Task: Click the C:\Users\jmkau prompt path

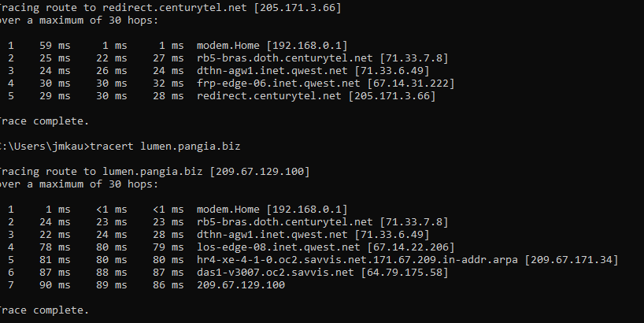Action: (x=41, y=147)
